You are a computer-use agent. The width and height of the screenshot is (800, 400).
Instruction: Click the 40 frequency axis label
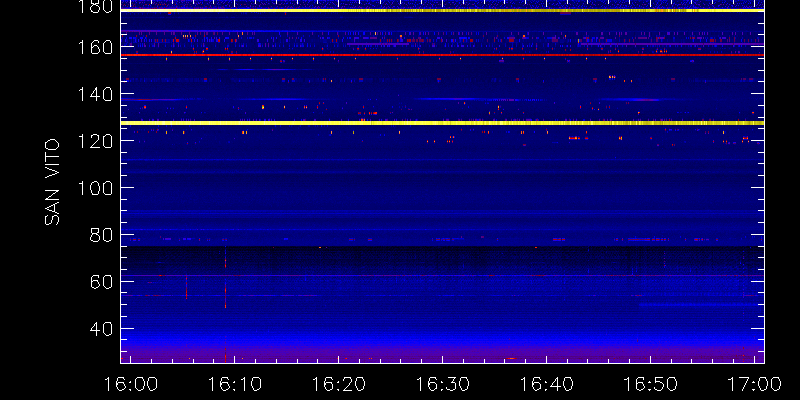(x=103, y=329)
